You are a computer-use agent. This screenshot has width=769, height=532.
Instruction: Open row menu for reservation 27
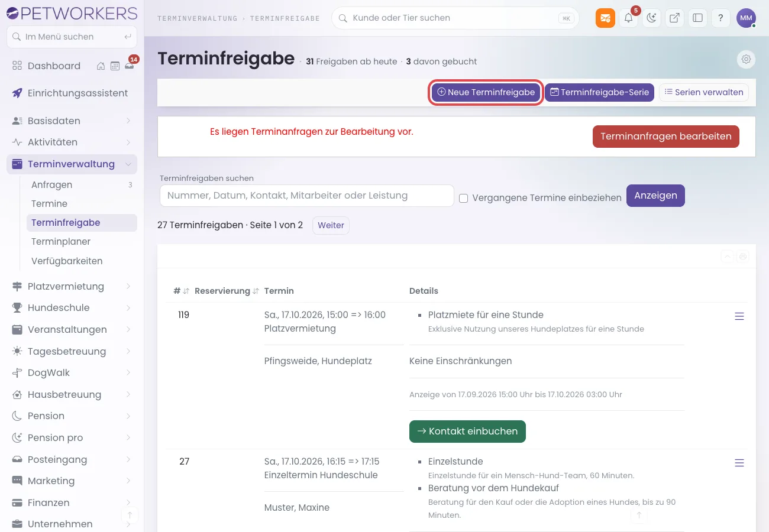pos(739,463)
